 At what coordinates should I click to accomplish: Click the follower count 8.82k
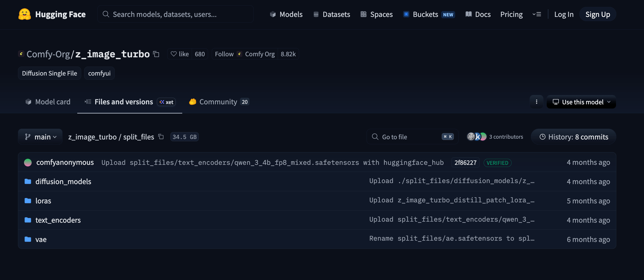288,54
